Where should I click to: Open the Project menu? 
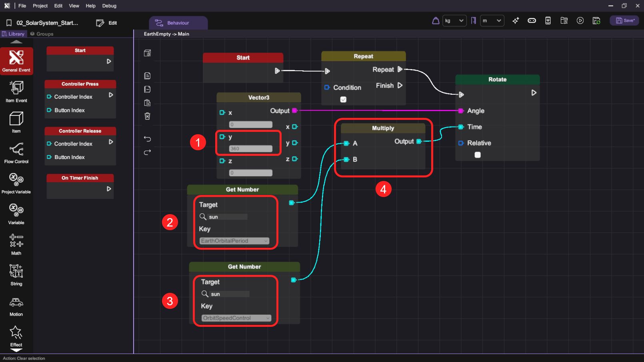click(x=40, y=6)
